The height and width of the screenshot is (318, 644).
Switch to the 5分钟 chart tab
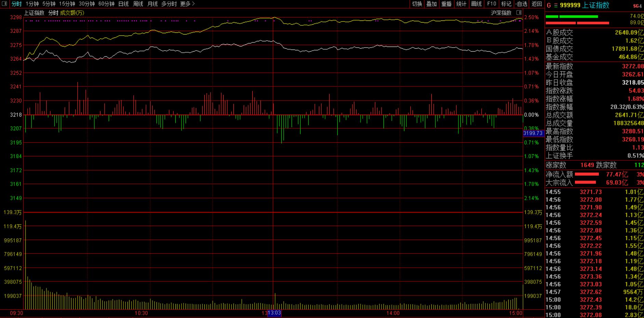pos(49,4)
